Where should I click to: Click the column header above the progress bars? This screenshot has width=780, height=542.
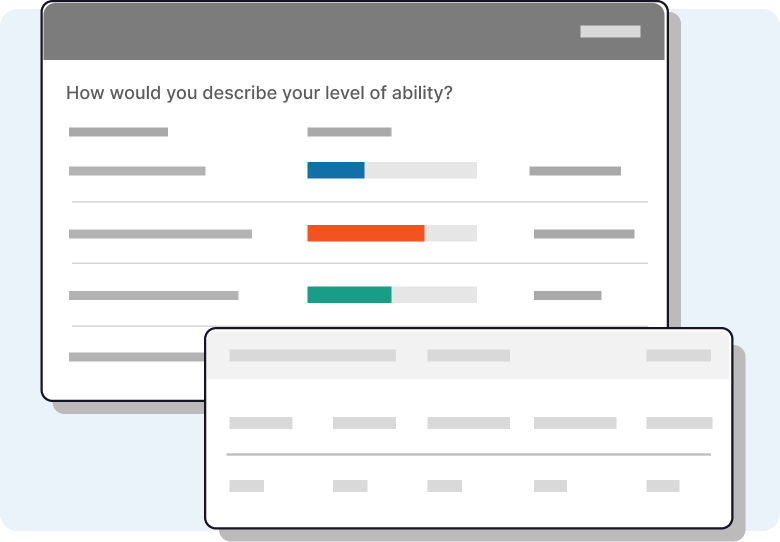pos(349,132)
